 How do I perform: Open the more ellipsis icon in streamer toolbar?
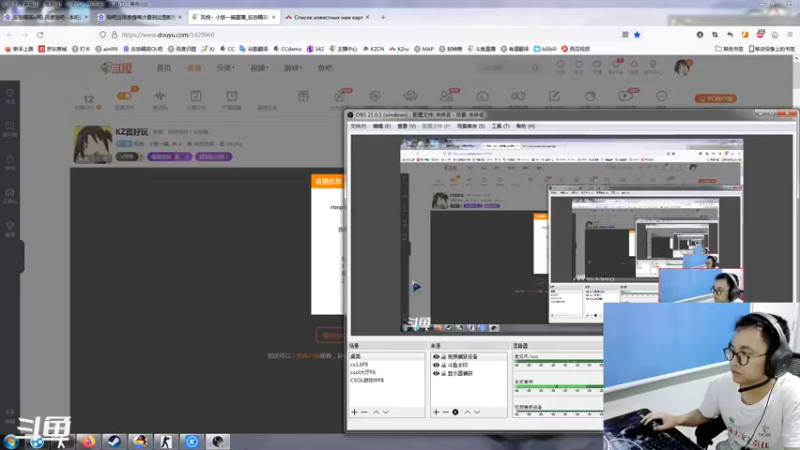[x=662, y=96]
